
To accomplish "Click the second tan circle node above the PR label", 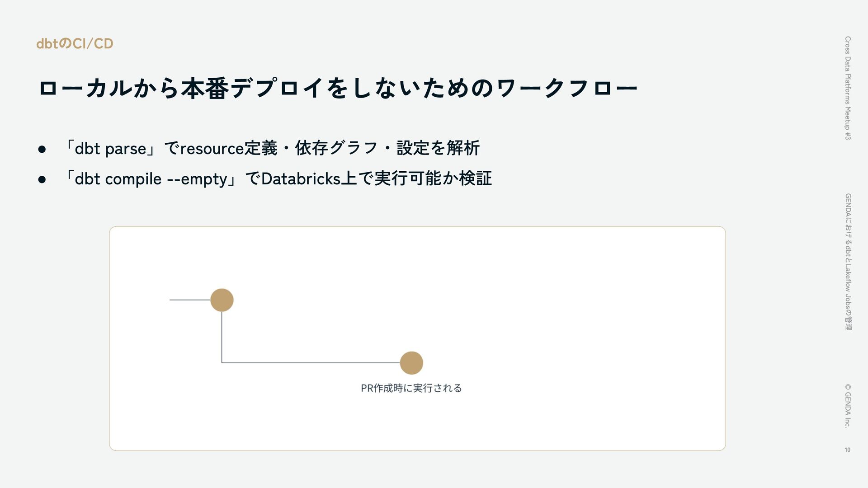I will (411, 363).
